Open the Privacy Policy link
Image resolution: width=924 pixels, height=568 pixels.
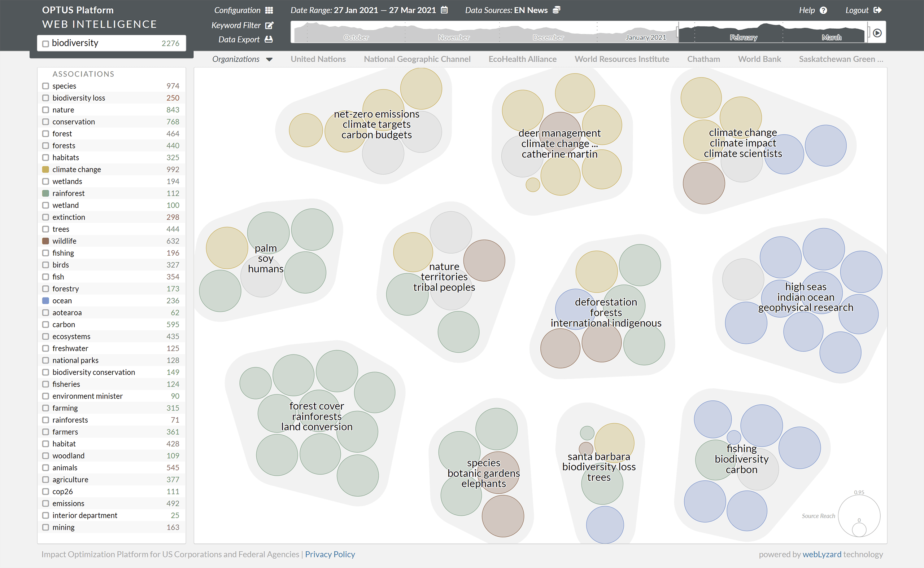330,554
